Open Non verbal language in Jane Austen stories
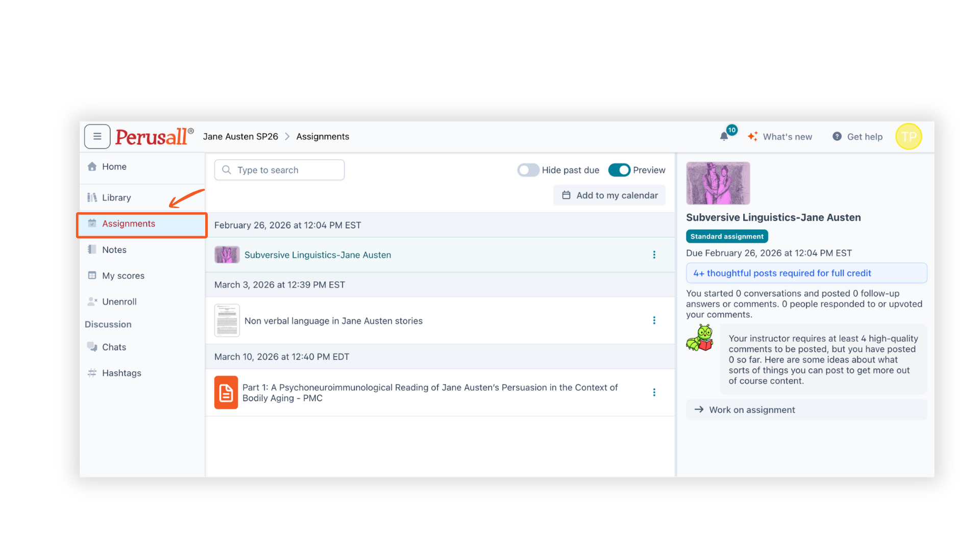This screenshot has width=980, height=551. pyautogui.click(x=333, y=321)
